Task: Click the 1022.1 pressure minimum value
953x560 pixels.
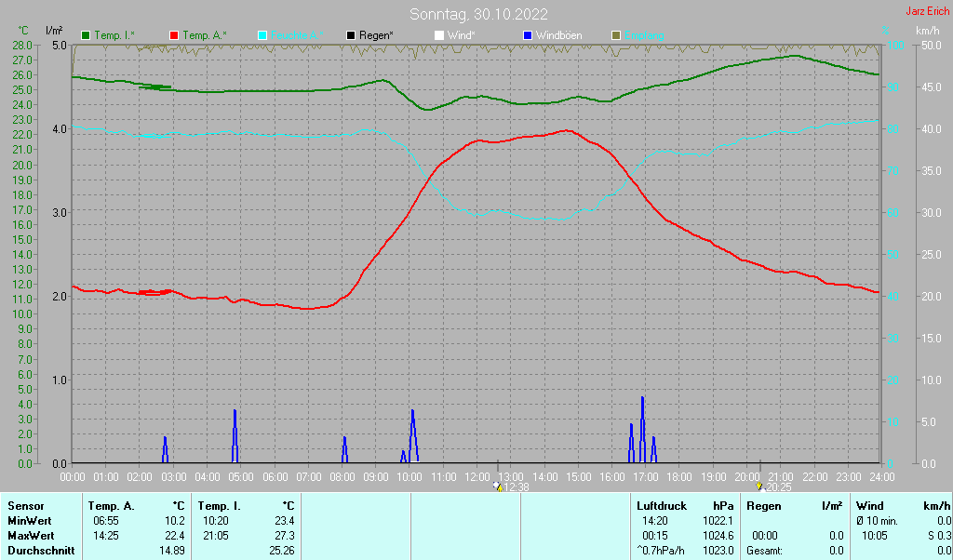Action: click(718, 521)
